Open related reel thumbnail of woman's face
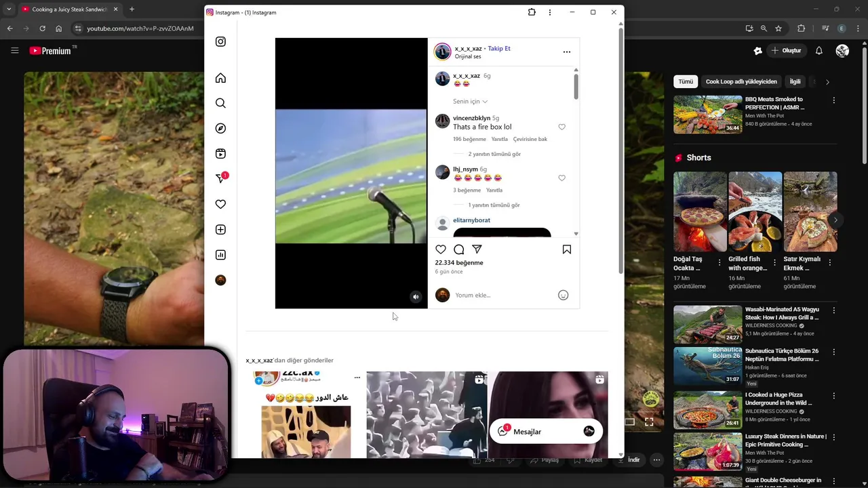The width and height of the screenshot is (868, 488). tap(548, 414)
